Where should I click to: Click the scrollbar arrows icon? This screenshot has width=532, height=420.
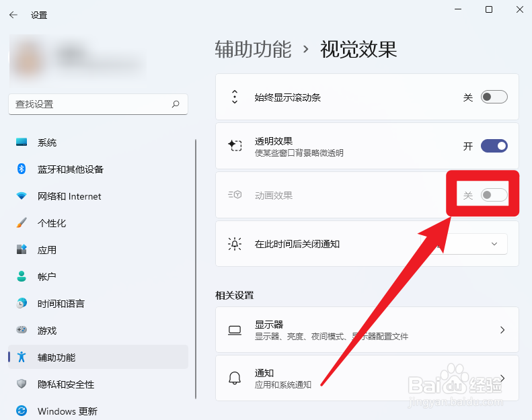click(x=235, y=97)
